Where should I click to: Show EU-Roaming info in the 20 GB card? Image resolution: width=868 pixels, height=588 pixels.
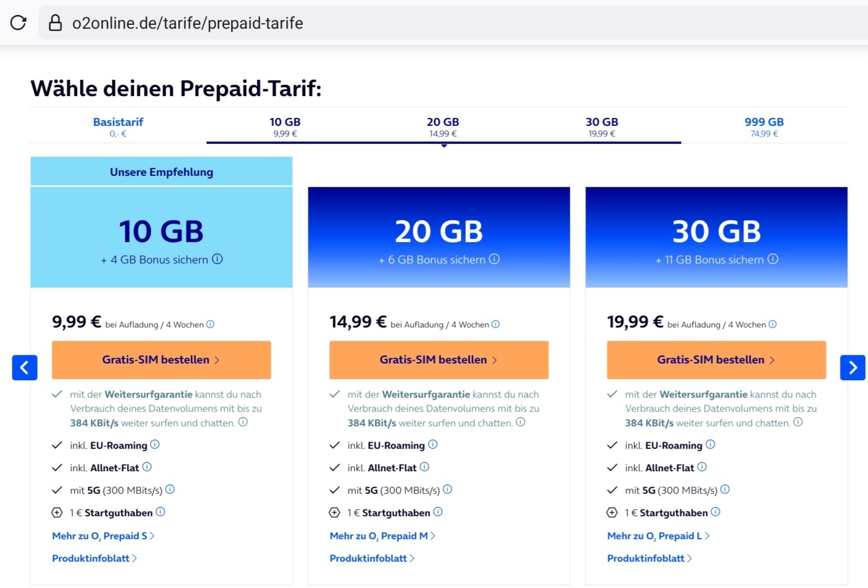click(433, 444)
